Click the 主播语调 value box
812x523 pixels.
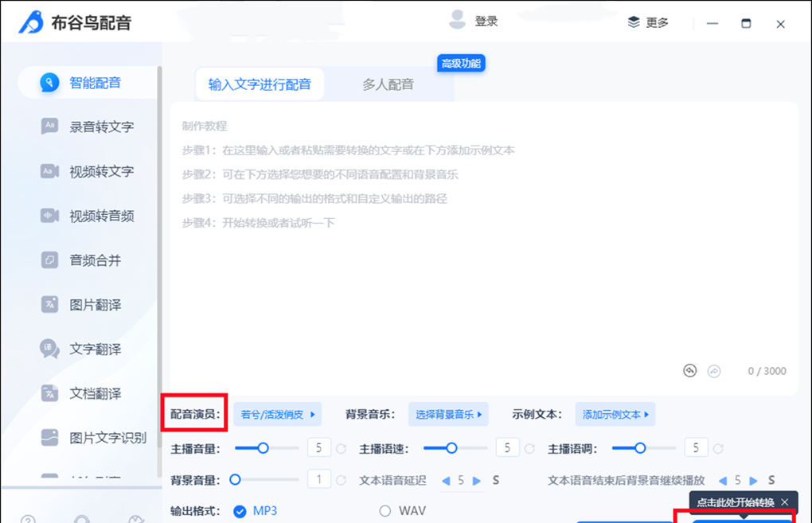[x=696, y=447]
